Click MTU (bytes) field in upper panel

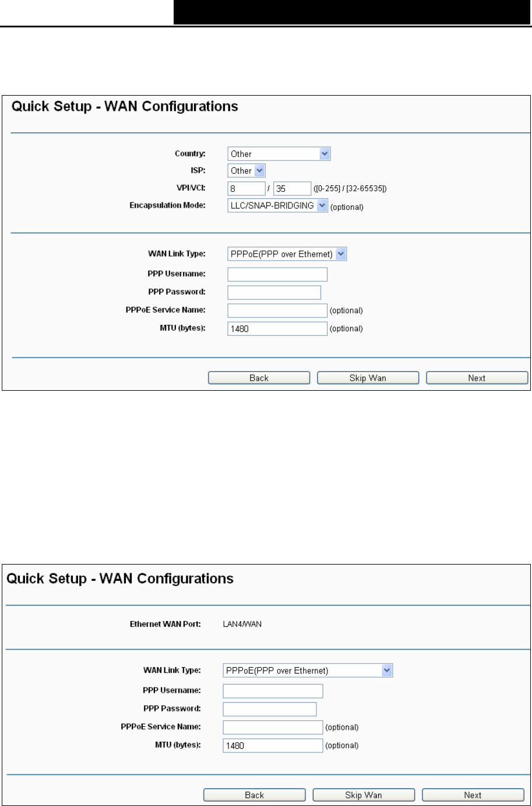[277, 328]
